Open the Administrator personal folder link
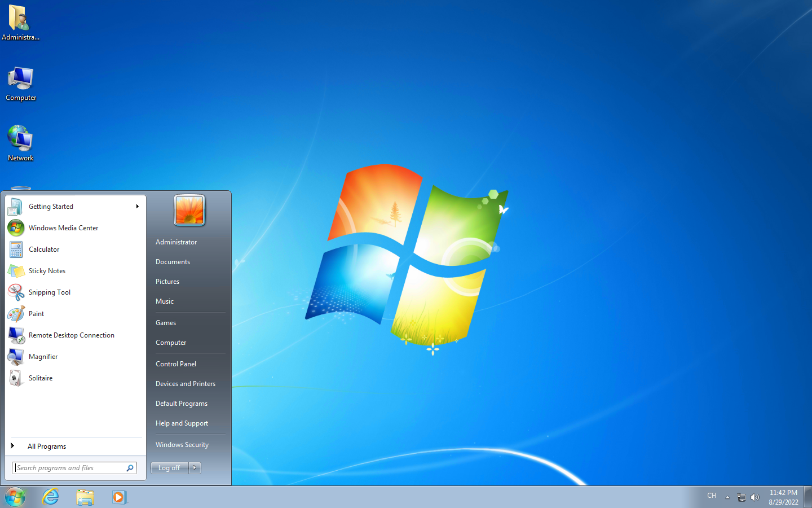Screen dimensions: 812x508 (176, 242)
